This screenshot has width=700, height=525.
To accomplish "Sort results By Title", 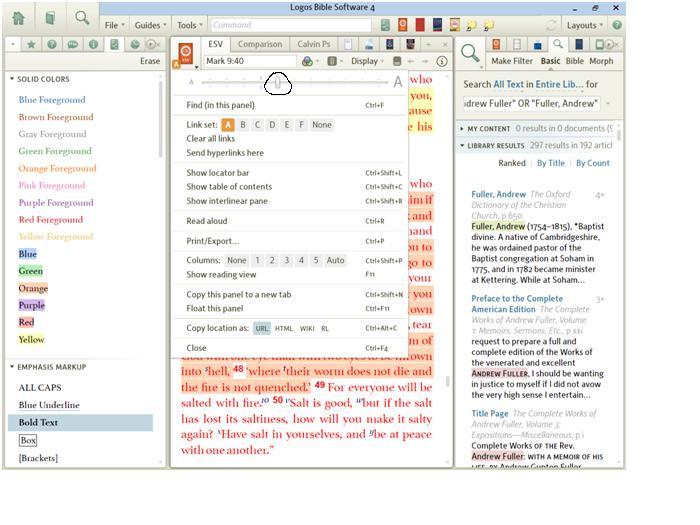I will pos(550,163).
